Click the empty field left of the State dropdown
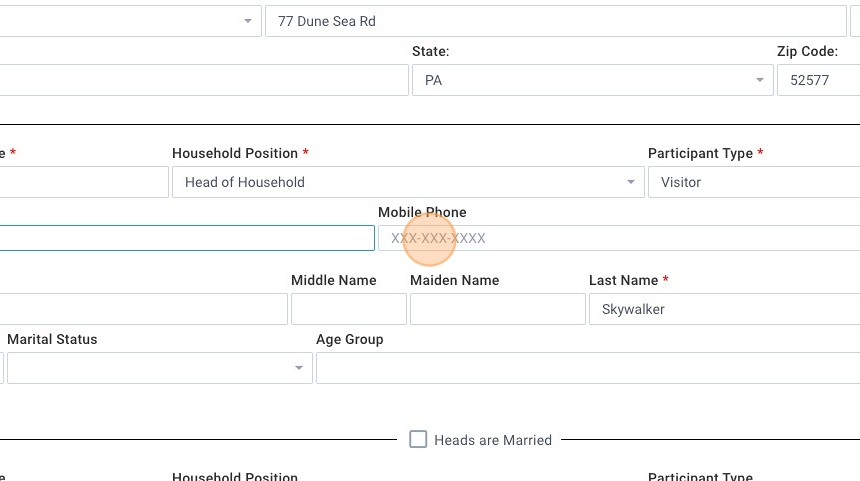The image size is (860, 481). [x=204, y=81]
